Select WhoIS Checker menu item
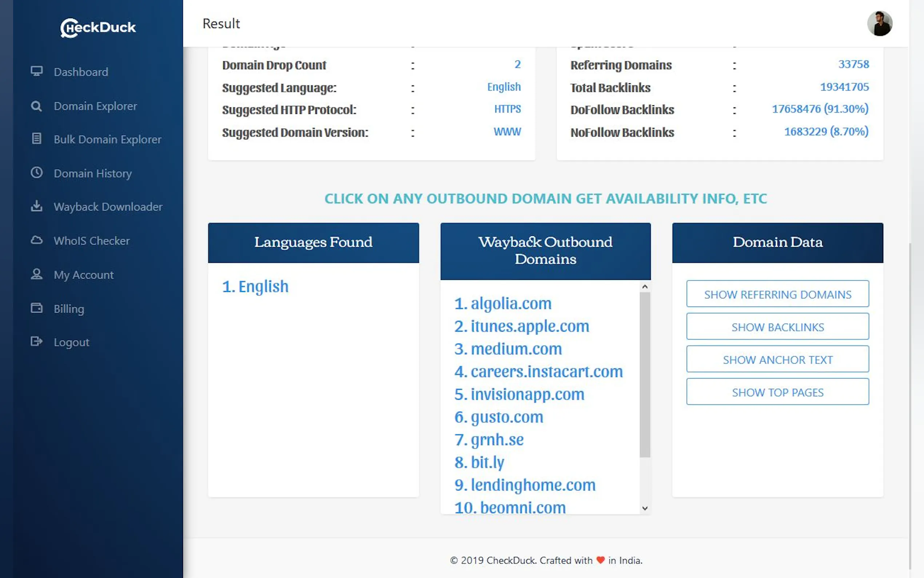924x578 pixels. click(92, 241)
